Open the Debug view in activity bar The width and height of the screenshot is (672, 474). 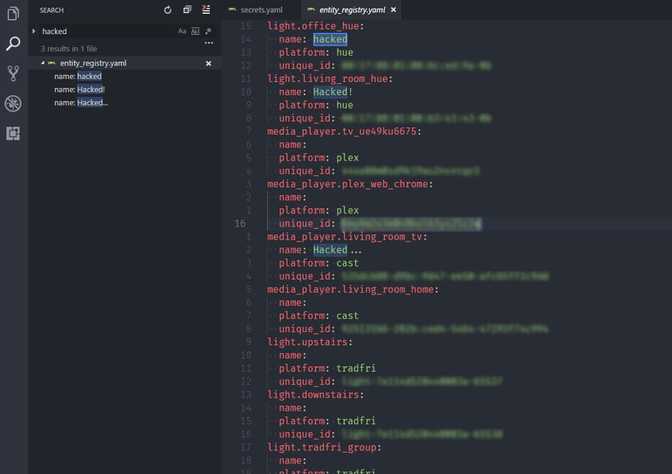(13, 103)
